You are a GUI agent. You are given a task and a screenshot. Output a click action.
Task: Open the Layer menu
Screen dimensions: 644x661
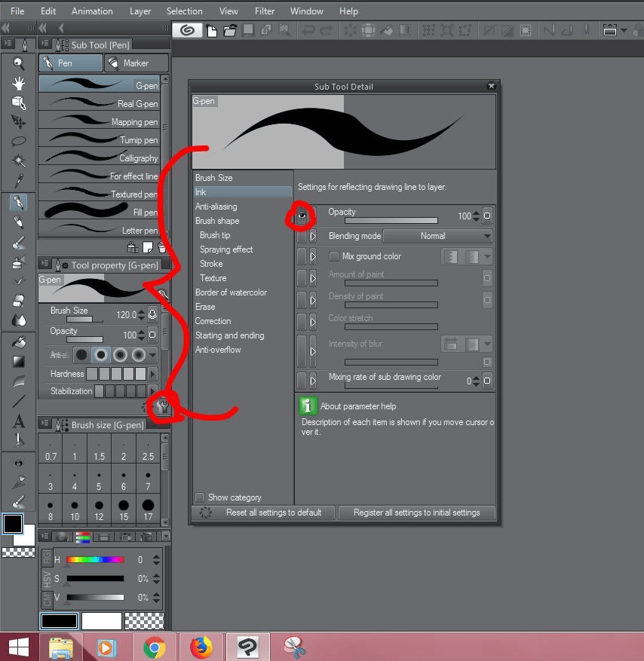[x=140, y=11]
